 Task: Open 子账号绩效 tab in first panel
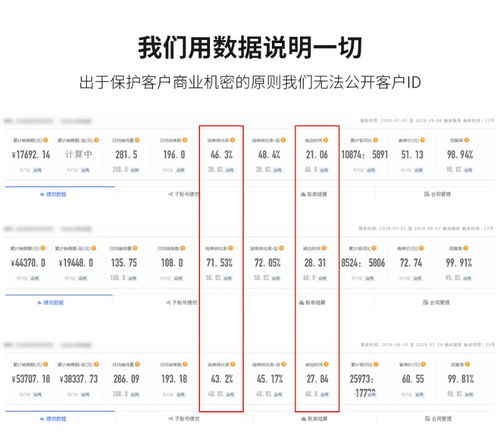184,194
